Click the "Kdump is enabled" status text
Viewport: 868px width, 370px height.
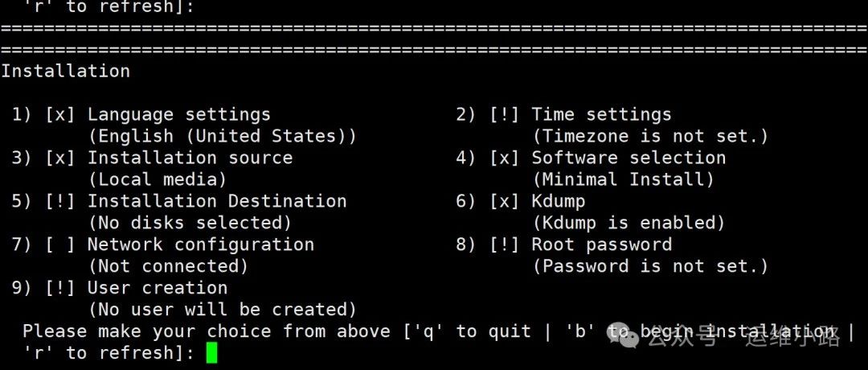(x=628, y=223)
